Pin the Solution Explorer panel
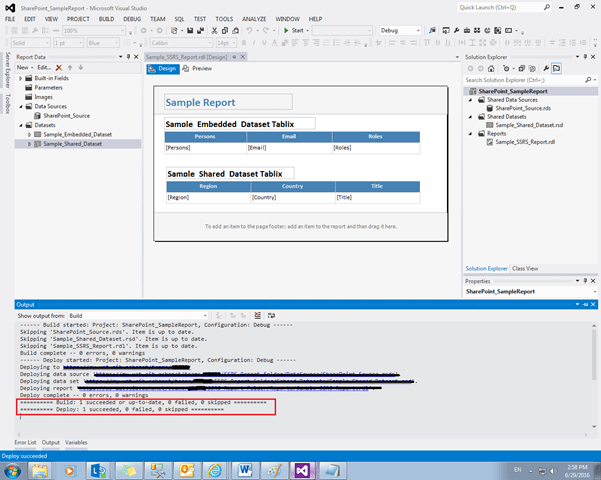This screenshot has width=601, height=480. click(585, 57)
